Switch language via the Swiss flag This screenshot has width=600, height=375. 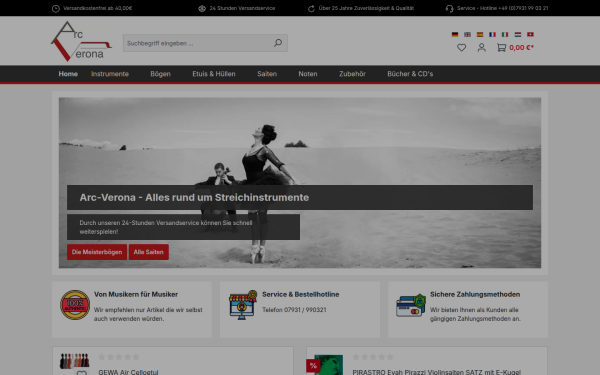[x=530, y=34]
